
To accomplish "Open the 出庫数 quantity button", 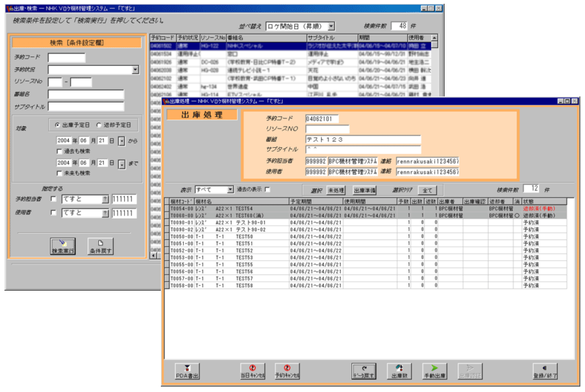I will 400,371.
